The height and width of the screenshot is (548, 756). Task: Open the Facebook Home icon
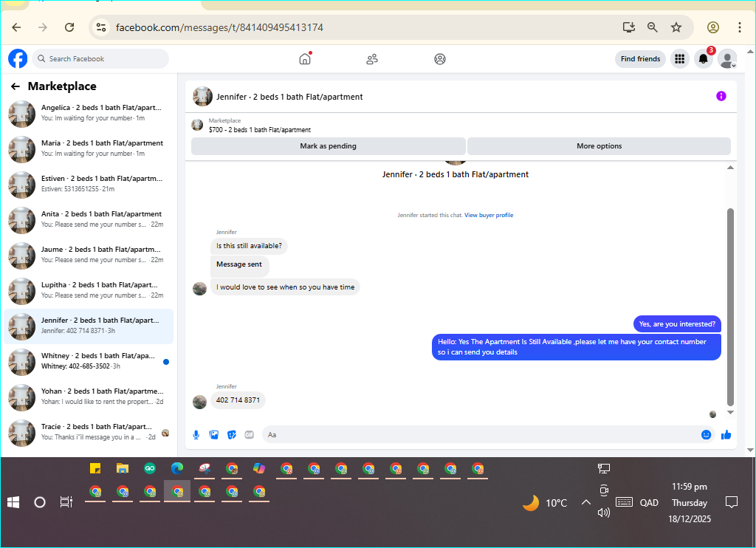pyautogui.click(x=305, y=59)
